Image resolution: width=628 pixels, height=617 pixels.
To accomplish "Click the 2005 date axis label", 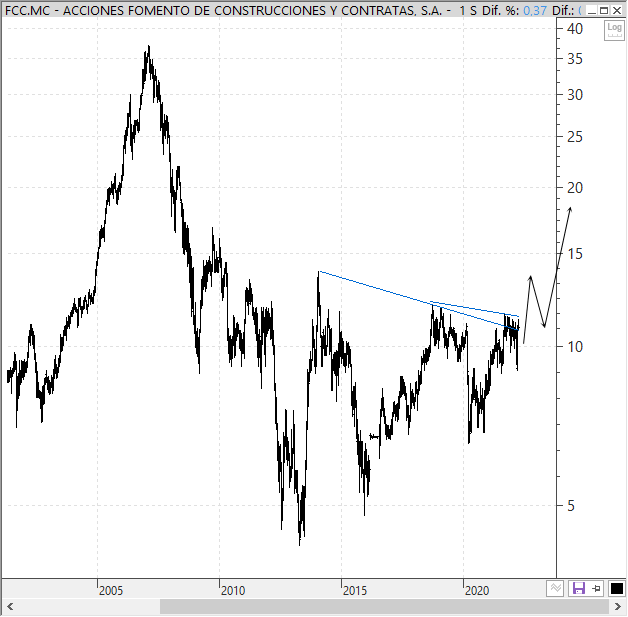I will [x=111, y=591].
